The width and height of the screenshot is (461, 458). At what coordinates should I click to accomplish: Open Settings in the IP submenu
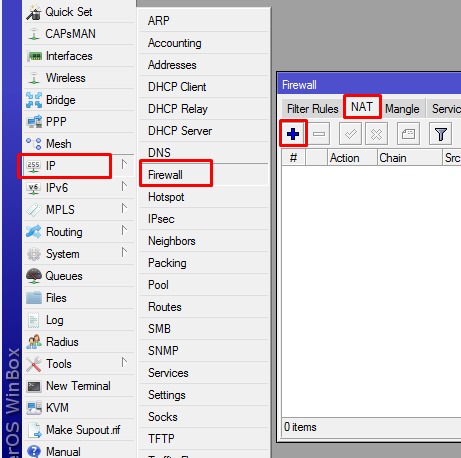204,395
